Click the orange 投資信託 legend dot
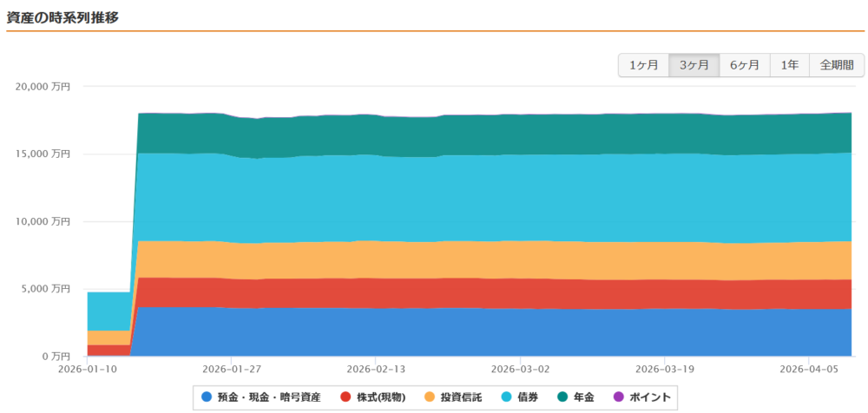The width and height of the screenshot is (868, 413). point(430,397)
